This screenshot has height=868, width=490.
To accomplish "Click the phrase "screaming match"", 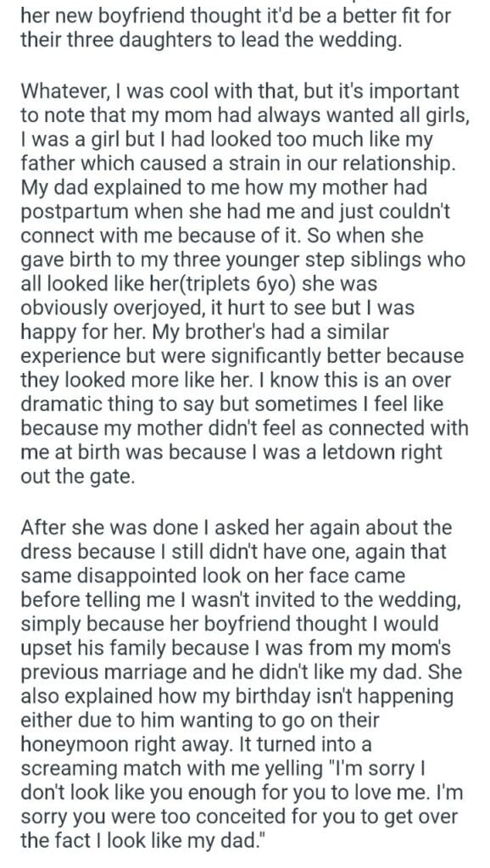I will (x=104, y=769).
